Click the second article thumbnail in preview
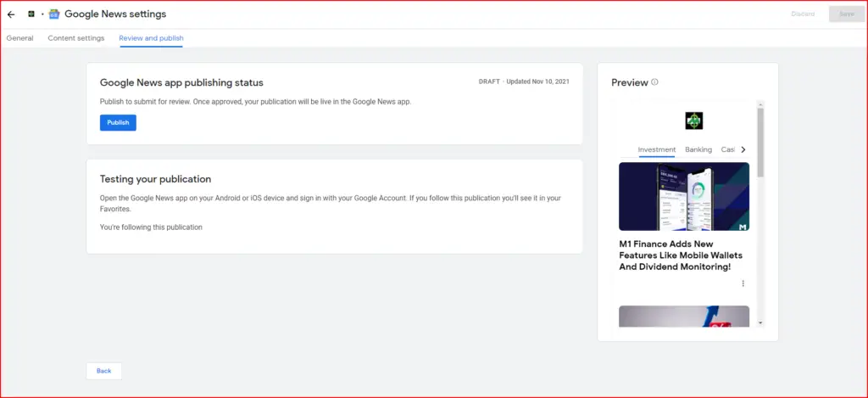The width and height of the screenshot is (868, 398). [684, 317]
